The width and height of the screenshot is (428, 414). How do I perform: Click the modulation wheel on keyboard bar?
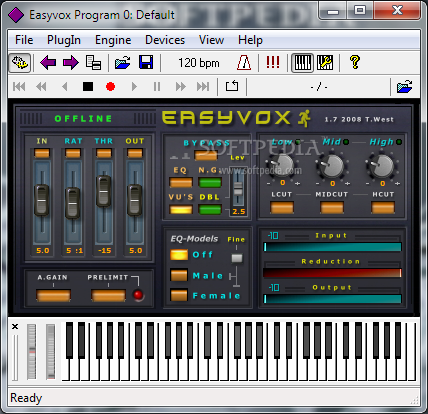[51, 351]
